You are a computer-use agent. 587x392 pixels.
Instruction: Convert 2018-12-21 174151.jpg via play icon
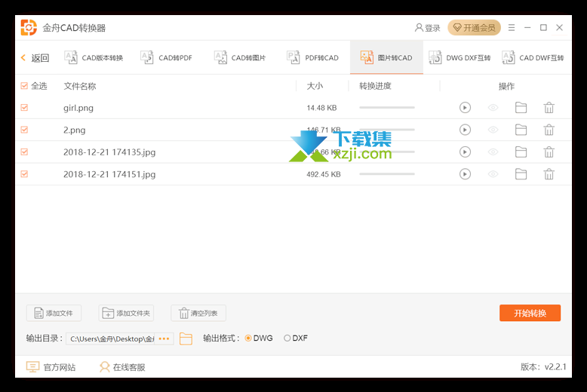pyautogui.click(x=465, y=174)
